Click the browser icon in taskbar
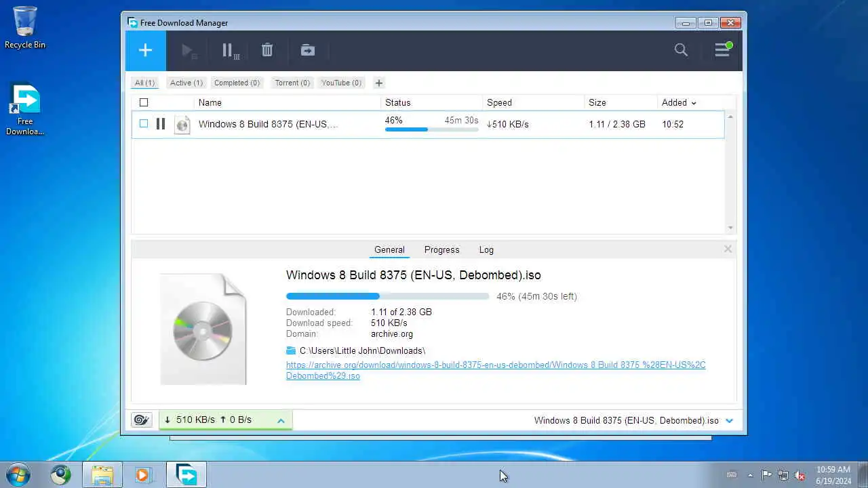Image resolution: width=868 pixels, height=488 pixels. pos(61,475)
